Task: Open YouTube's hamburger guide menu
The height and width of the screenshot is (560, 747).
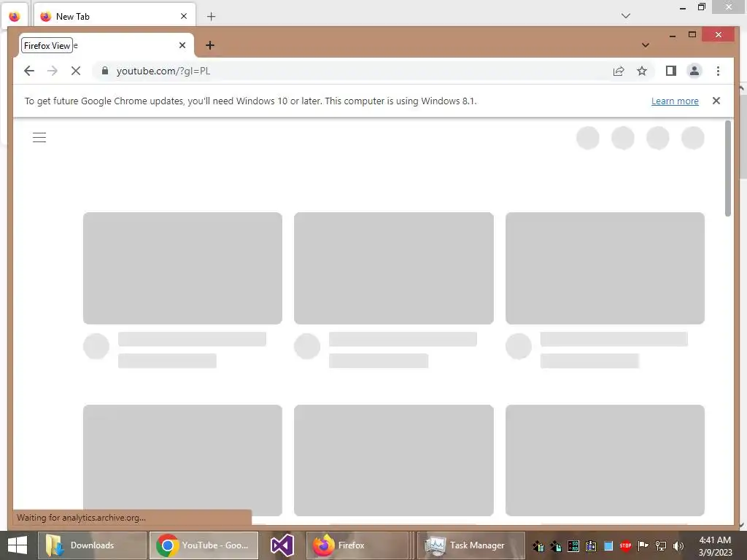Action: coord(39,138)
